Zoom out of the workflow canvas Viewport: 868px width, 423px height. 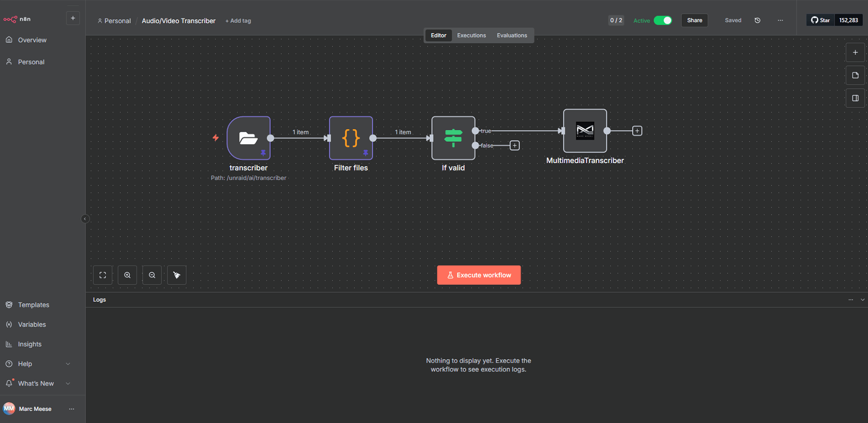tap(152, 275)
